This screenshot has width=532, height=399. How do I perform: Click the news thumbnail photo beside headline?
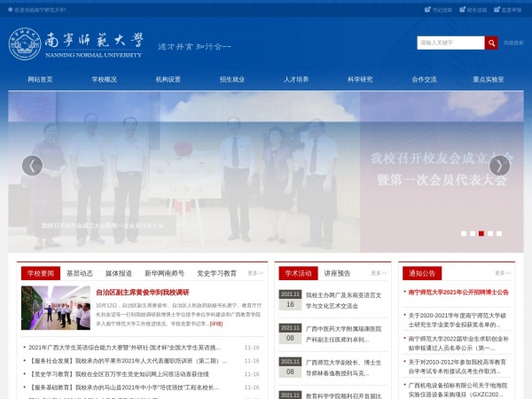point(56,308)
